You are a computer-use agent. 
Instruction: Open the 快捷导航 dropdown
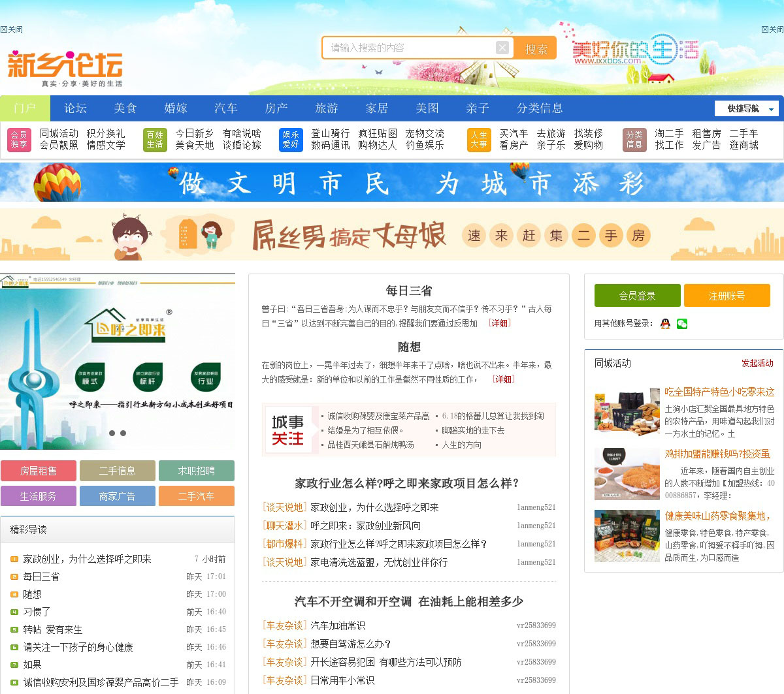(x=746, y=108)
